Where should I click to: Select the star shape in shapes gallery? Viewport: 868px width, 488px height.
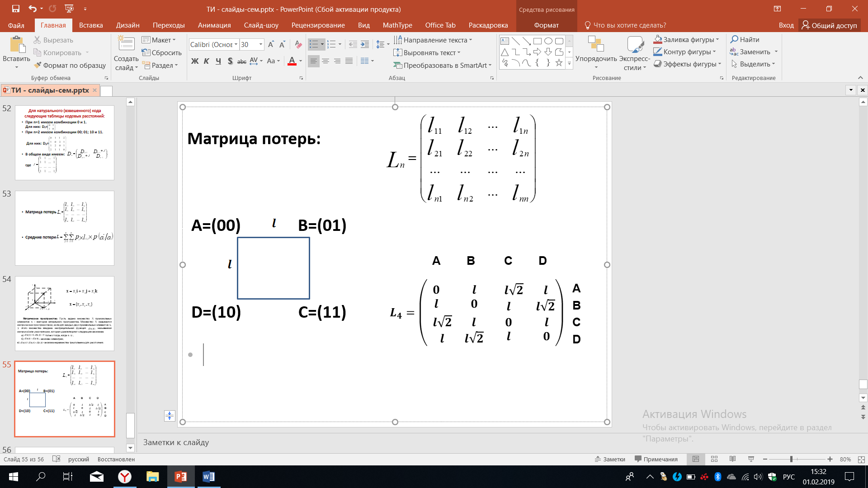(559, 63)
